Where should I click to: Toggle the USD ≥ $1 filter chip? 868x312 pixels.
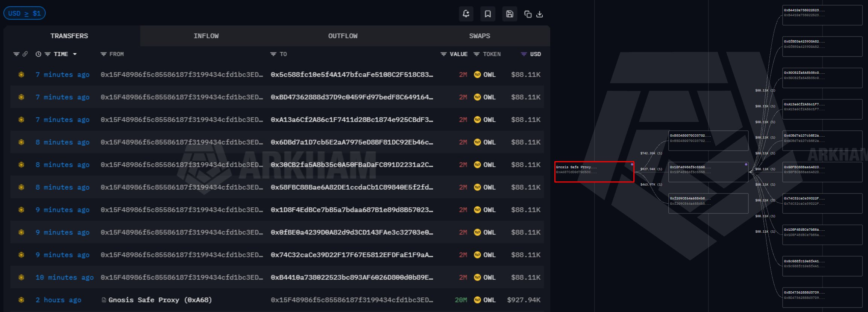click(24, 14)
